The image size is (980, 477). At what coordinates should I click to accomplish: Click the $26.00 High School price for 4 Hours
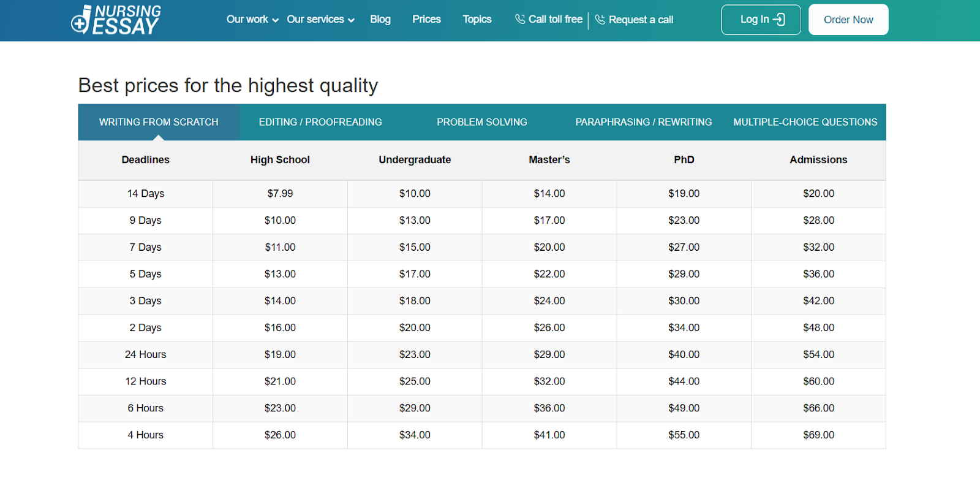click(x=280, y=435)
